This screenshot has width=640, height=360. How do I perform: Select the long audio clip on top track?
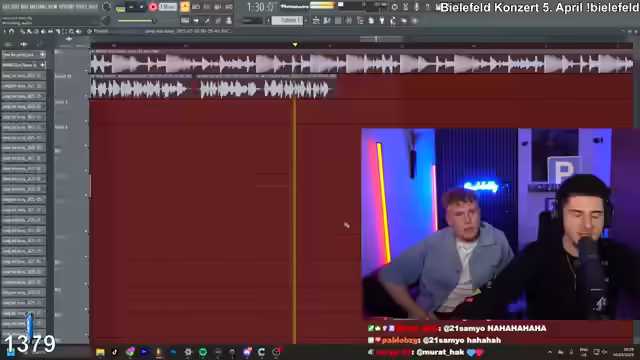point(362,62)
